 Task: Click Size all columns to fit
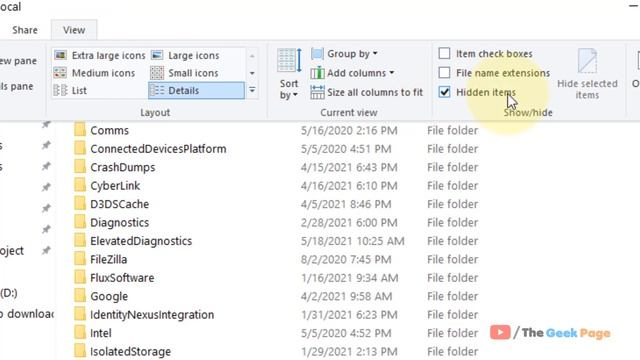pyautogui.click(x=366, y=92)
